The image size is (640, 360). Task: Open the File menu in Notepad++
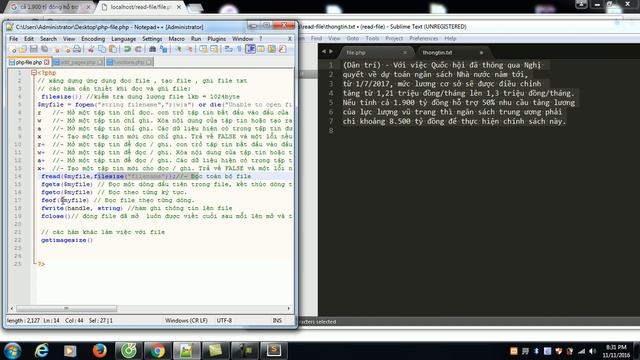(x=13, y=39)
